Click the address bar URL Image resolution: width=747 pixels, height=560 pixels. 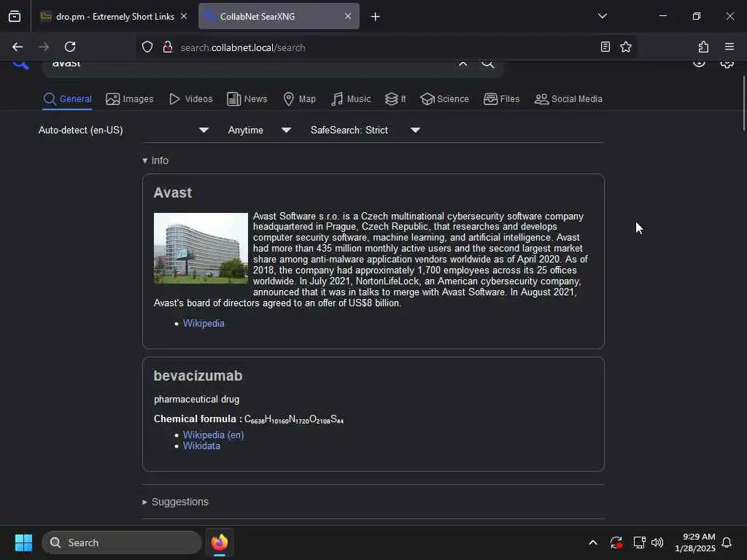tap(243, 47)
